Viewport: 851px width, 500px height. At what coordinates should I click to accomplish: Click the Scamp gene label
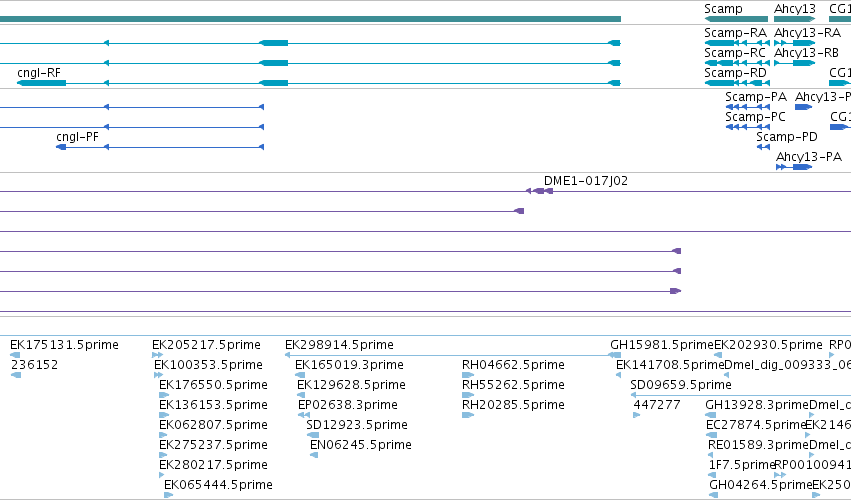pos(723,9)
